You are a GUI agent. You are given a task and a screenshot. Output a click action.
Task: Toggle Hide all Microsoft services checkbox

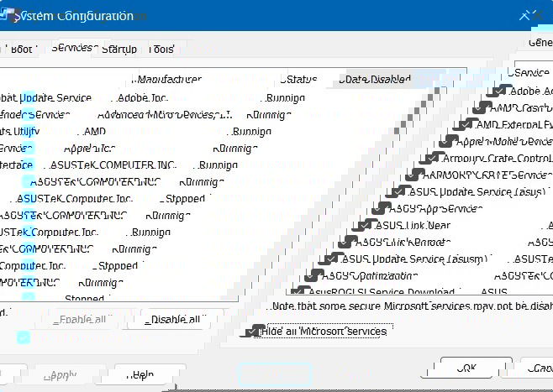[252, 332]
